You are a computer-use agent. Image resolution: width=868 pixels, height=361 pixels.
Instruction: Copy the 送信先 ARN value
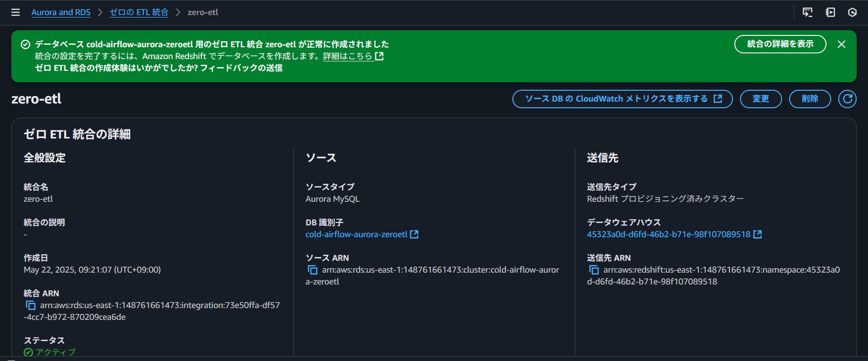coord(594,270)
